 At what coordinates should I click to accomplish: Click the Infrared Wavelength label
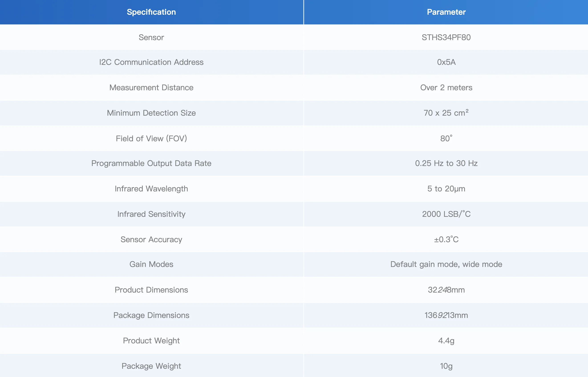click(x=151, y=189)
